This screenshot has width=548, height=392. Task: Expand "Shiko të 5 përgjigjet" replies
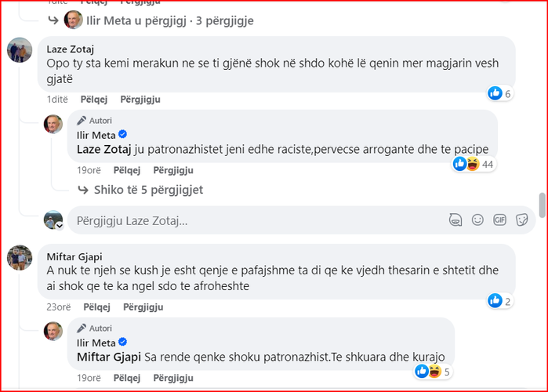[148, 189]
